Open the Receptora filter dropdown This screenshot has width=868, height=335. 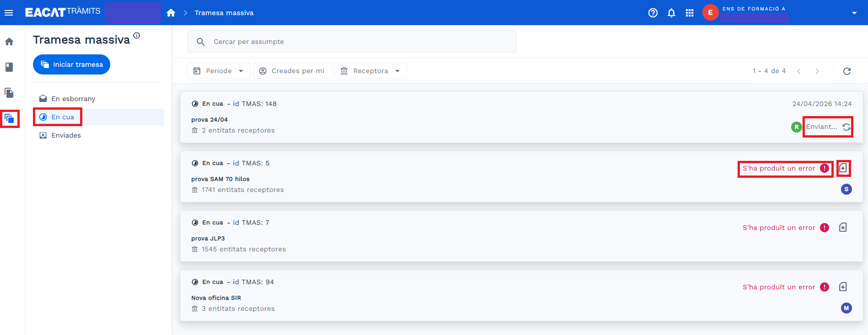370,71
